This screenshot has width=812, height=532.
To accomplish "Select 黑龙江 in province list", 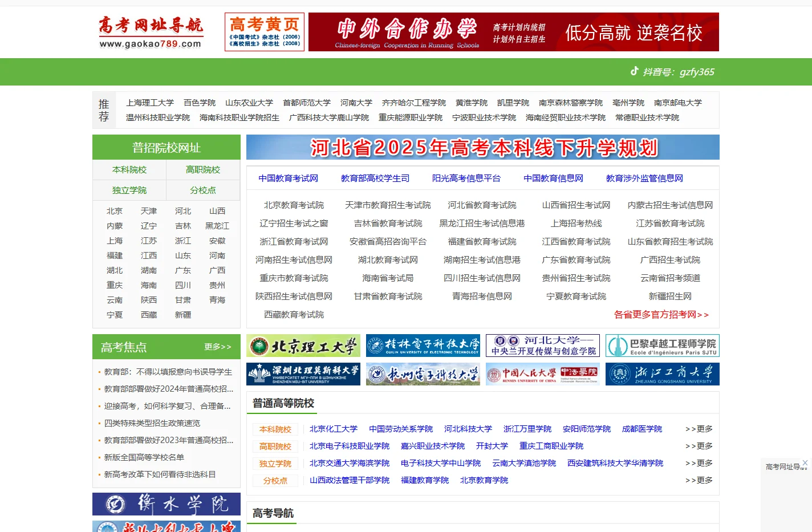I will pyautogui.click(x=217, y=226).
